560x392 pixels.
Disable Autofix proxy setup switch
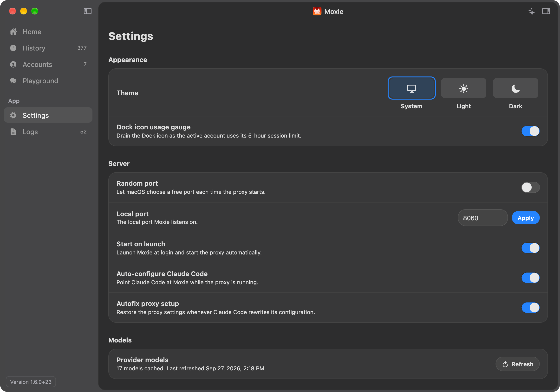tap(530, 307)
